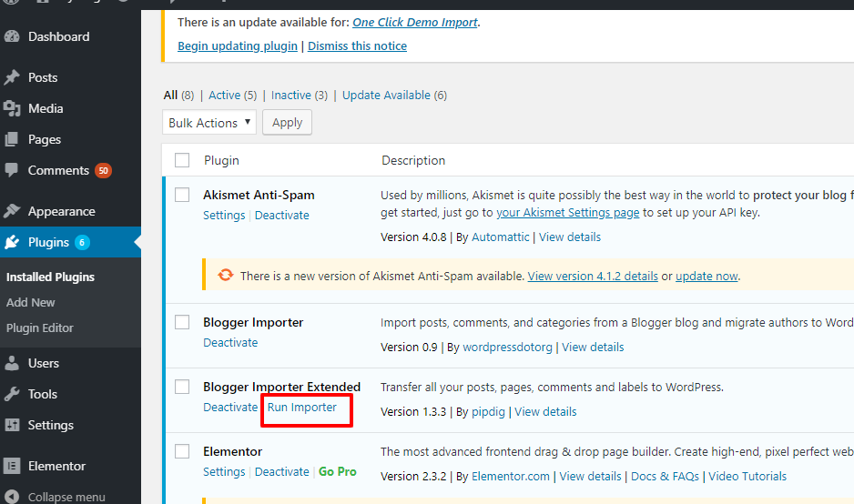
Task: Click the Users person icon
Action: [12, 363]
